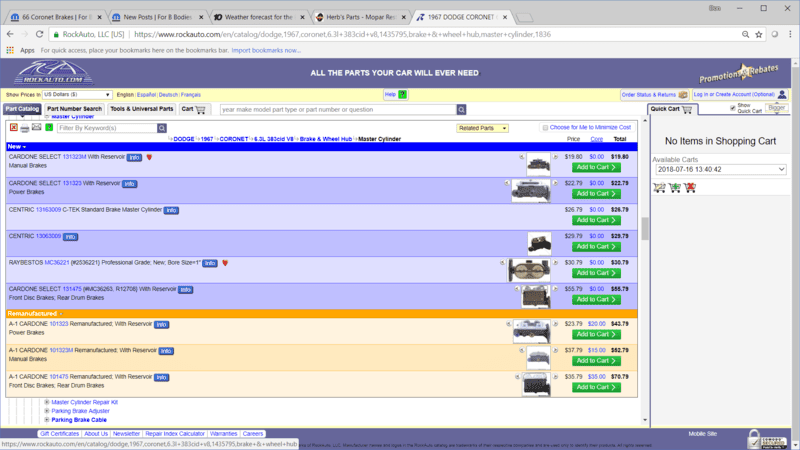The width and height of the screenshot is (800, 450).
Task: Click the envelope email icon in catalog toolbar
Action: tap(37, 127)
